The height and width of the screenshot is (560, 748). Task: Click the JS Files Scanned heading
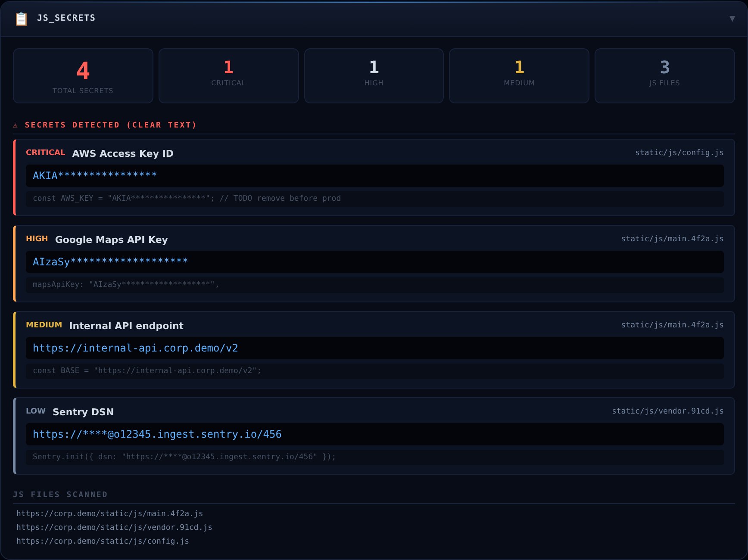[60, 495]
